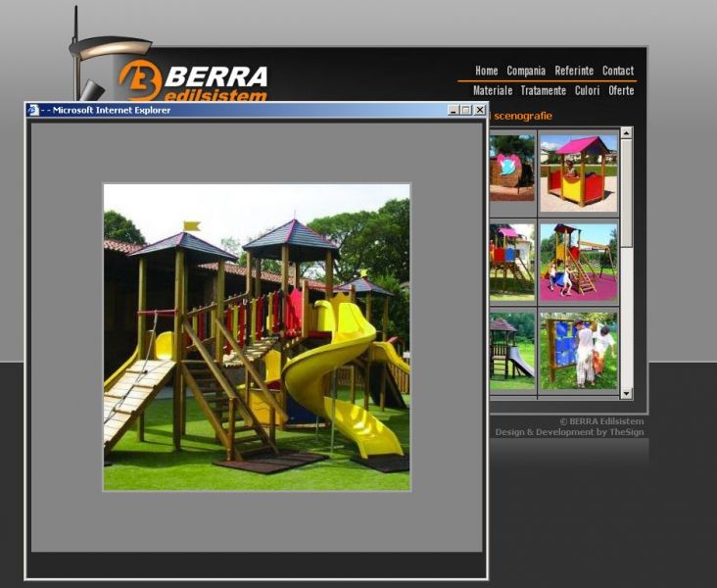The image size is (717, 588).
Task: Open the heart-shaped play panel thumbnail
Action: tap(511, 169)
